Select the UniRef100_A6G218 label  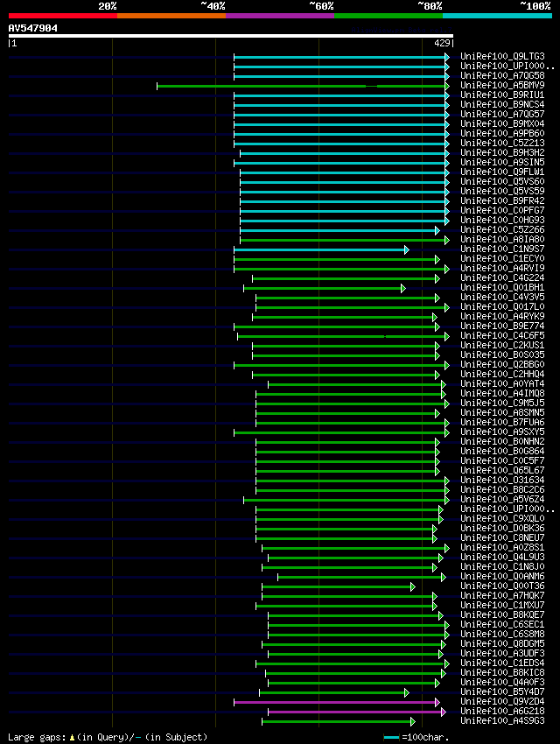click(502, 712)
